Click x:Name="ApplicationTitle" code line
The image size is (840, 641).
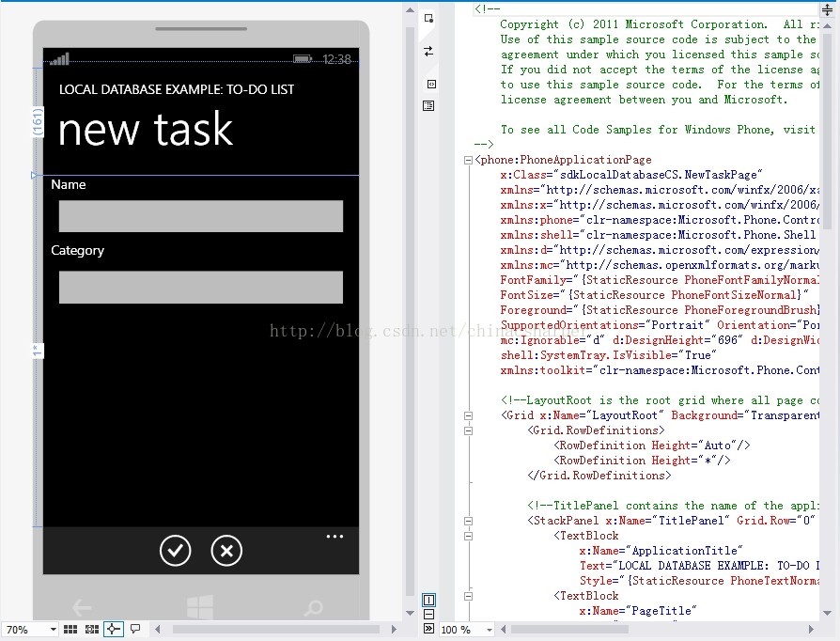[x=661, y=551]
